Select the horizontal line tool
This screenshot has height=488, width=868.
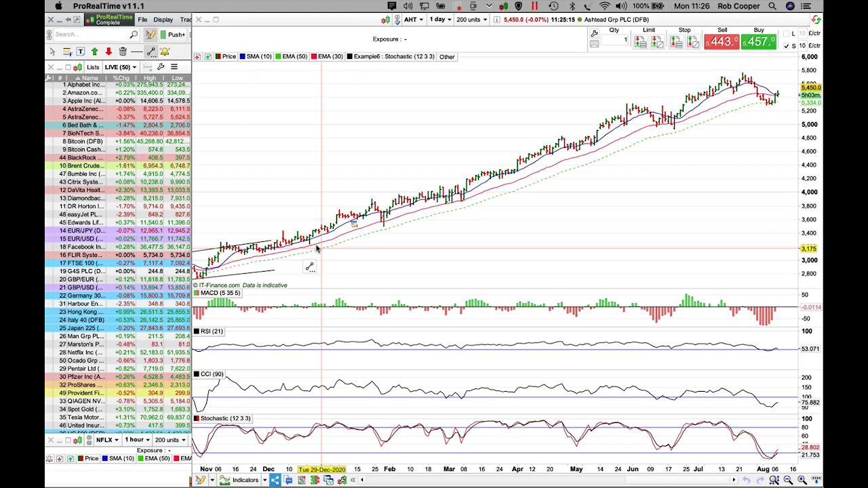tap(136, 52)
